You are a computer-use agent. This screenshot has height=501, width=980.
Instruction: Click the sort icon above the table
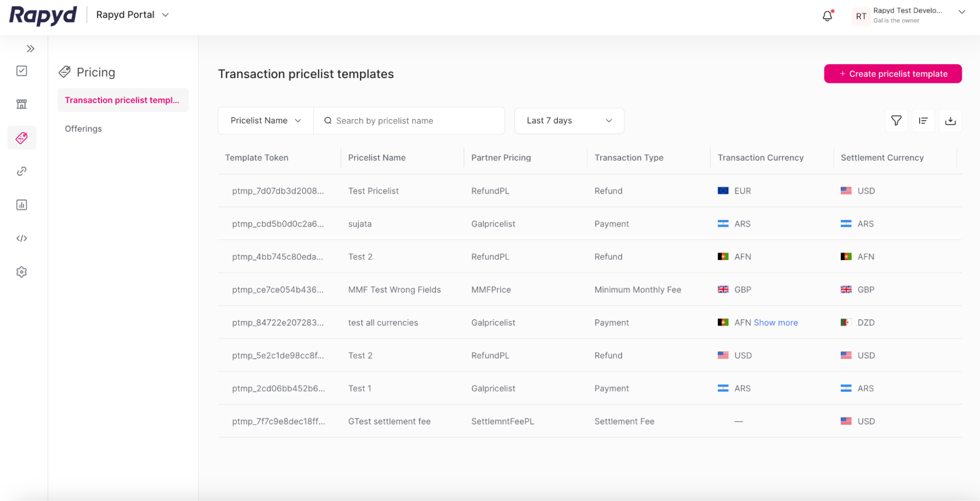(923, 120)
